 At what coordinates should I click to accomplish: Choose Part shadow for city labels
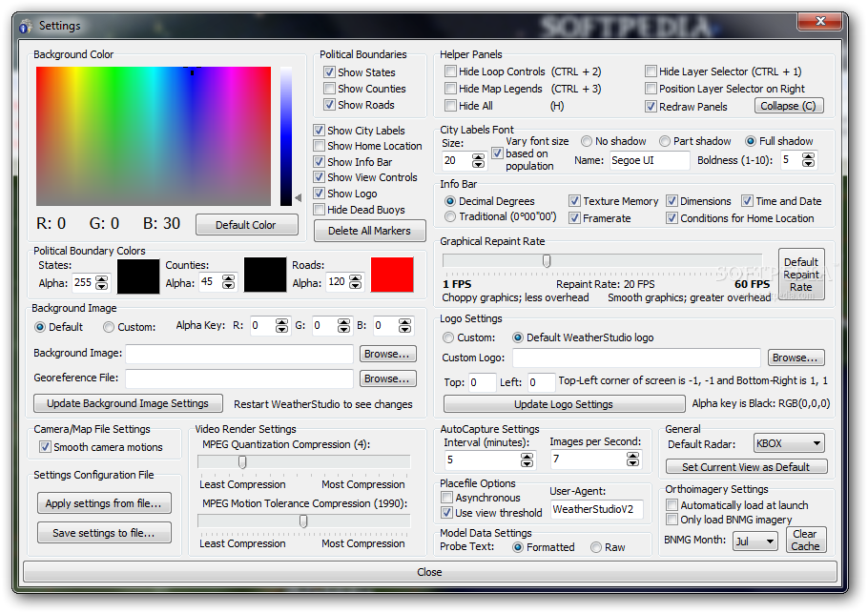[x=665, y=142]
